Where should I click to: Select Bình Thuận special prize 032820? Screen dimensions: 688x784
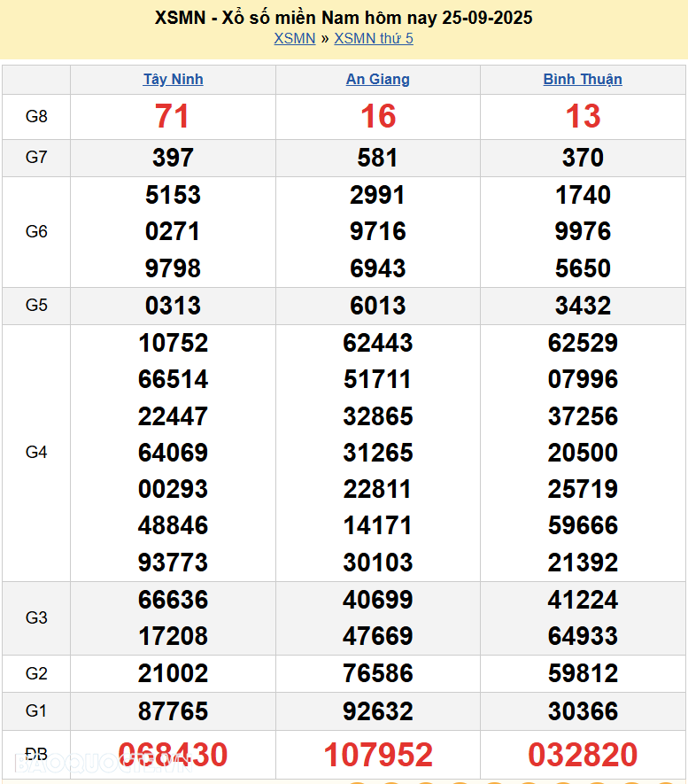583,755
